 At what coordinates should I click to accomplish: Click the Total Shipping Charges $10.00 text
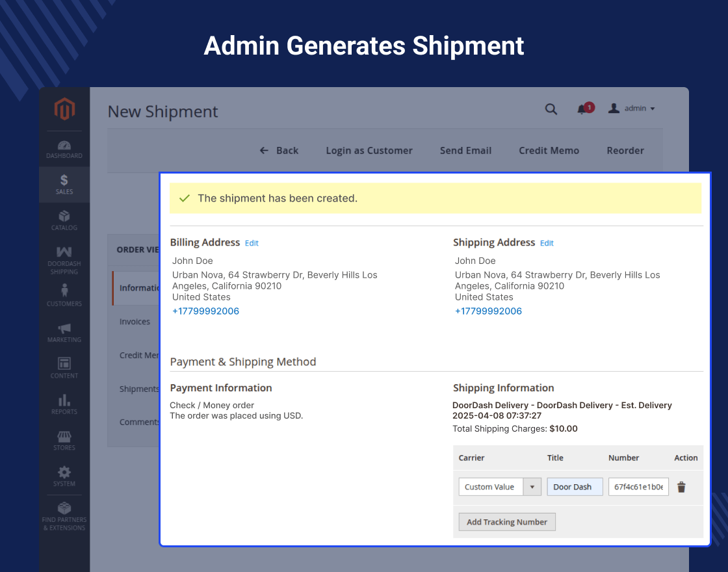[x=515, y=428]
